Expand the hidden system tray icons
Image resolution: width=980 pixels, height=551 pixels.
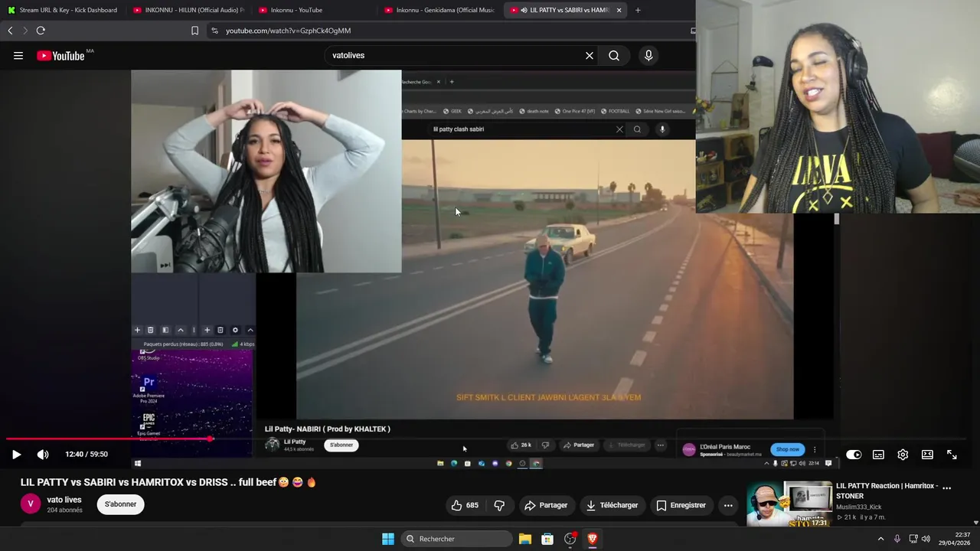click(x=880, y=539)
